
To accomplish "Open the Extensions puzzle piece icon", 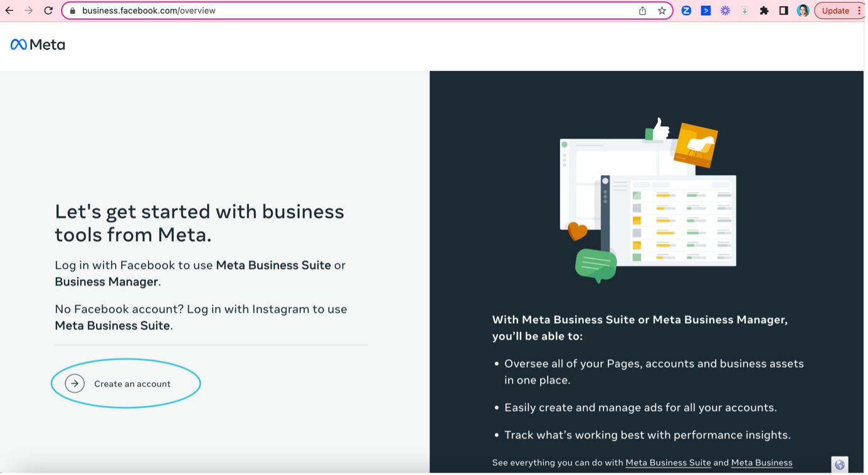I will tap(764, 11).
